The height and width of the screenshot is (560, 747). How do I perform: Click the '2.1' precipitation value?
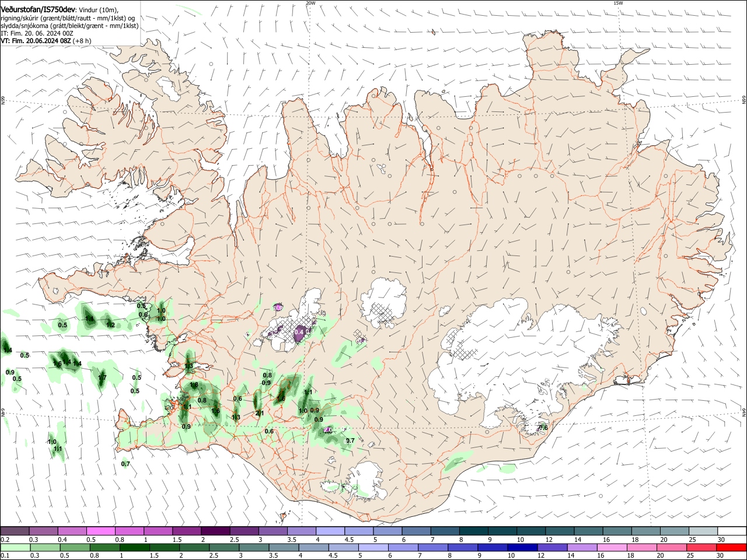tap(260, 413)
